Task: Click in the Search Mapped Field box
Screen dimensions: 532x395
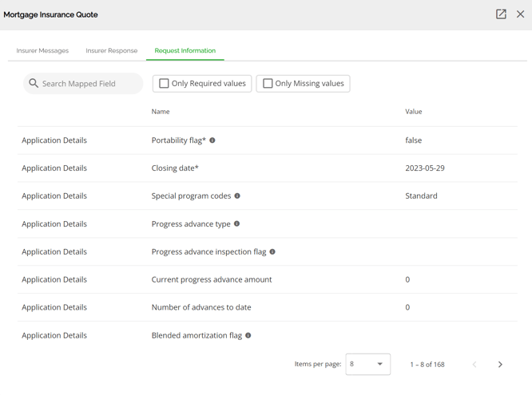Action: click(83, 84)
